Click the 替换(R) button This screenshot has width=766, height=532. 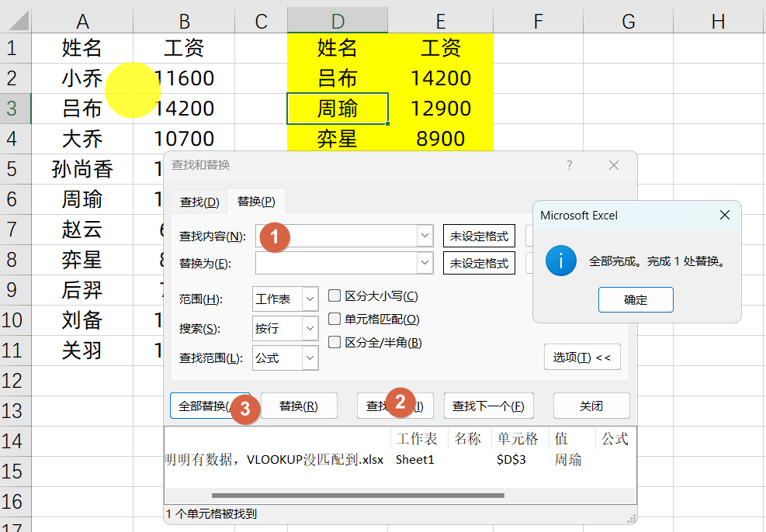[299, 406]
